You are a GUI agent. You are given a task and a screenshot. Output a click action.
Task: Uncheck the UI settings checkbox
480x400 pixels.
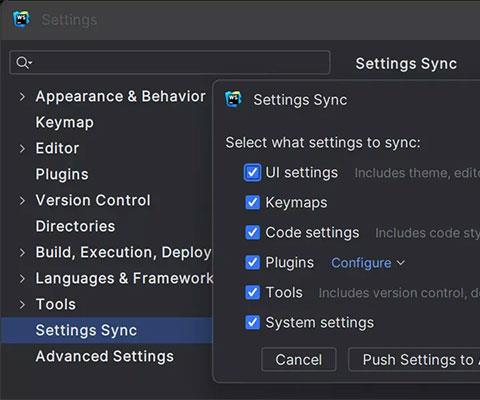[252, 173]
